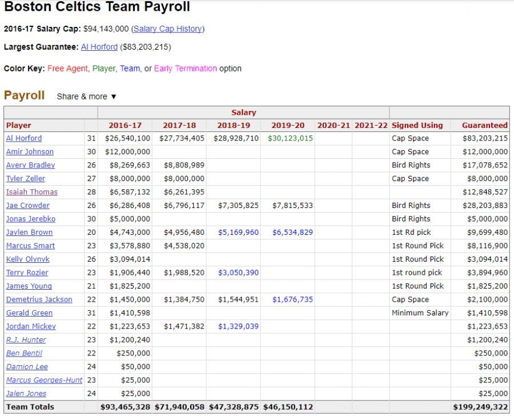Open Ben Bentil player page

pyautogui.click(x=24, y=354)
